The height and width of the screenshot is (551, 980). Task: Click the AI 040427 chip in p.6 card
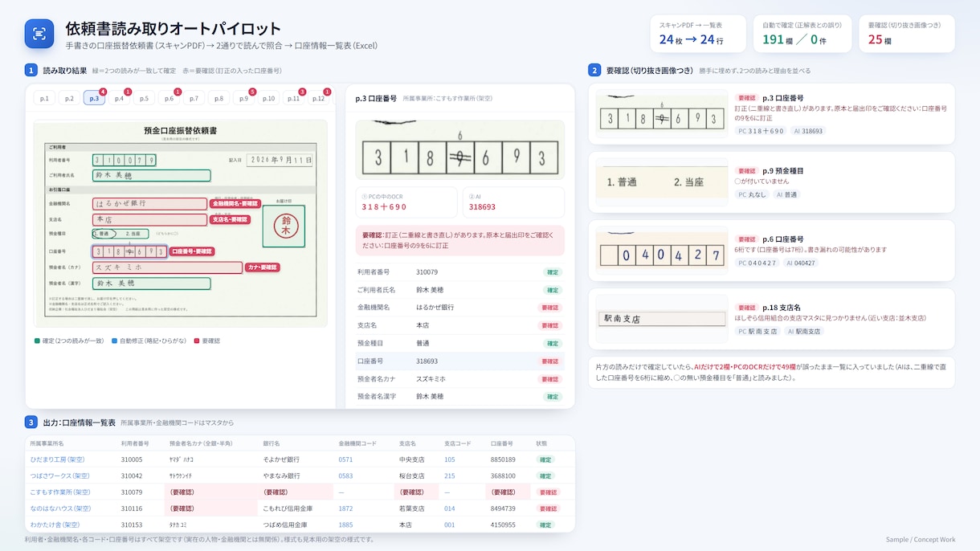click(801, 263)
